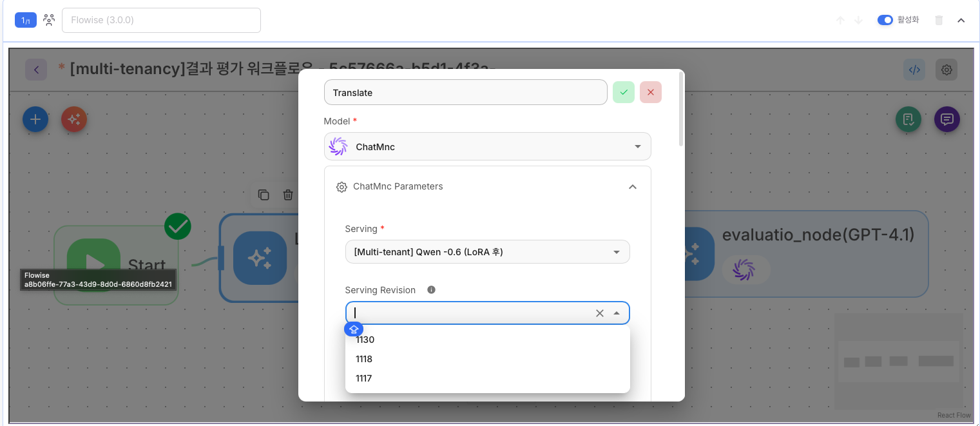Collapse the ChatMnc Parameters section
Viewport: 980px width, 426px height.
pyautogui.click(x=632, y=187)
